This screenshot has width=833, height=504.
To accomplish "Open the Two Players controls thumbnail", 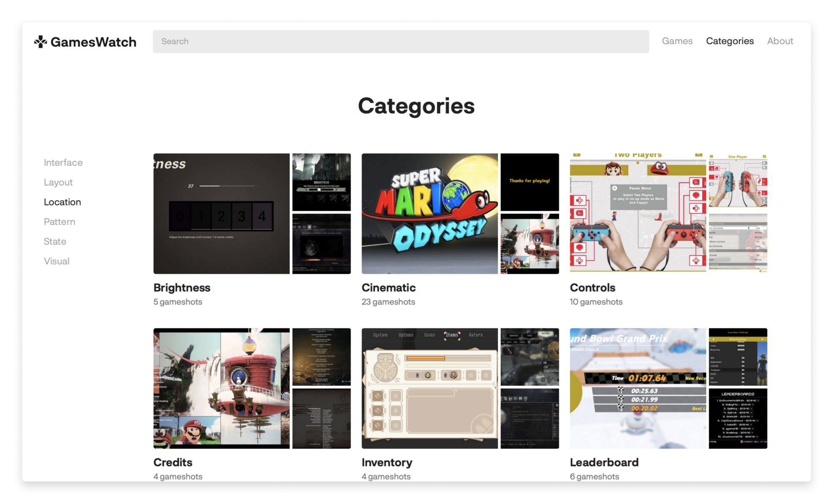I will point(638,213).
